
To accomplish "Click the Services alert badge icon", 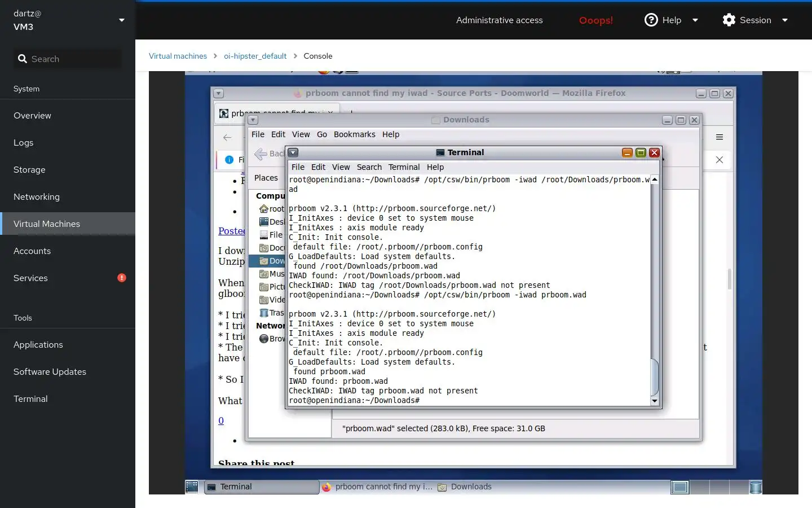I will (x=122, y=278).
